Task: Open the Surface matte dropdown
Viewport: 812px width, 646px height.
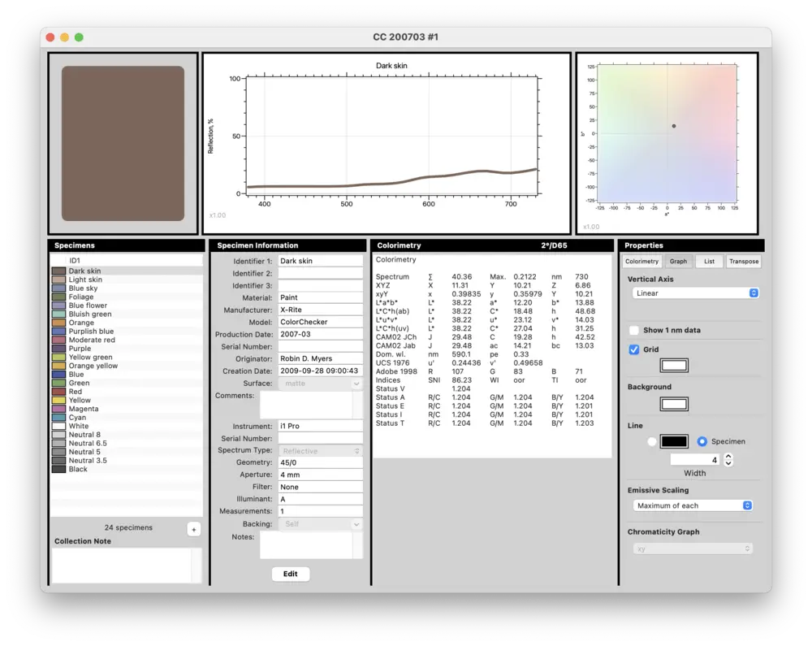Action: pos(320,383)
